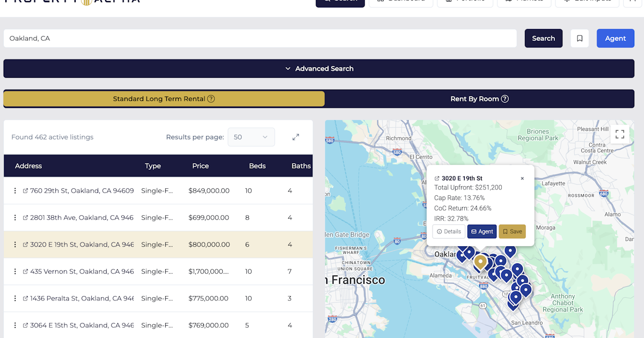Screen dimensions: 644x338
Task: Click Cap Rate 13.76% in popup
Action: pos(459,198)
